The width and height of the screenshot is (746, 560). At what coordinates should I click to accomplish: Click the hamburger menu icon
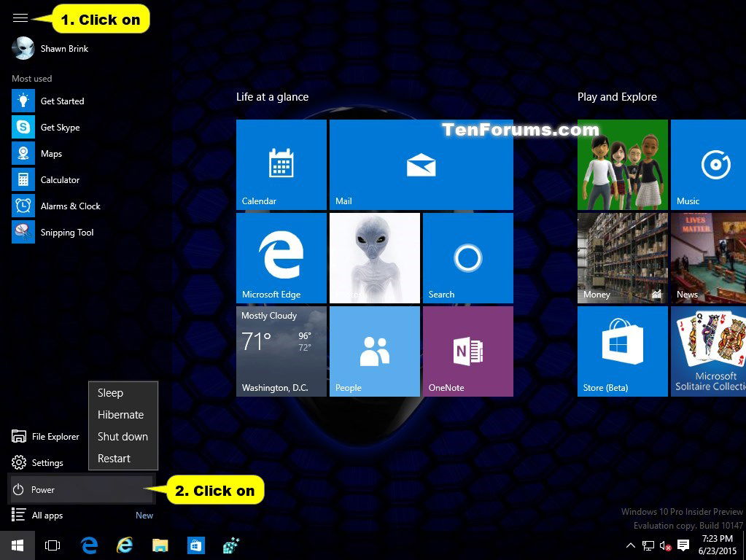click(20, 18)
